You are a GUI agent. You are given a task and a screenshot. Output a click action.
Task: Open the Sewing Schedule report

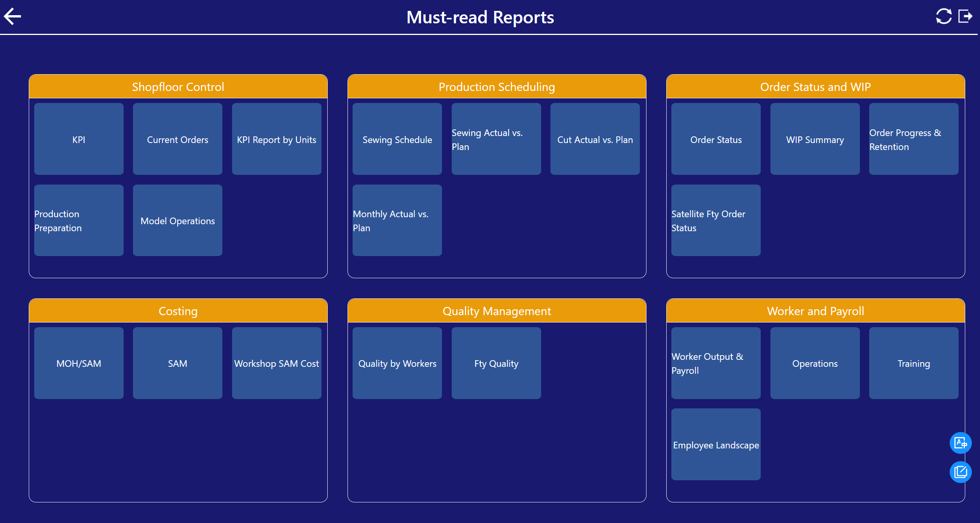(x=397, y=139)
